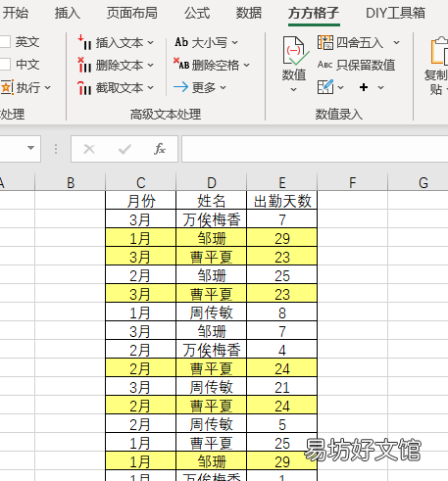Open the 页面布局 tab

click(131, 13)
